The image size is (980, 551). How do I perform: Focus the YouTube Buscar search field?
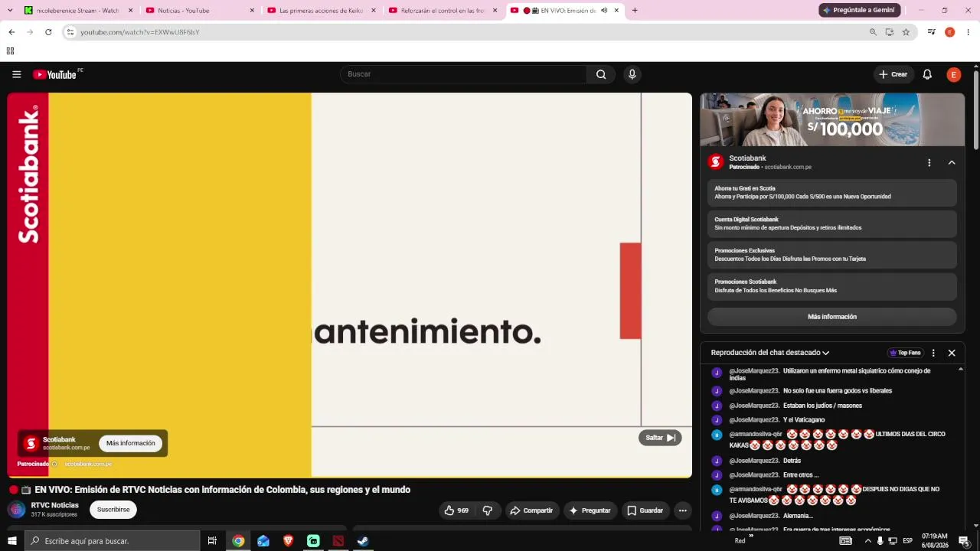pos(463,74)
